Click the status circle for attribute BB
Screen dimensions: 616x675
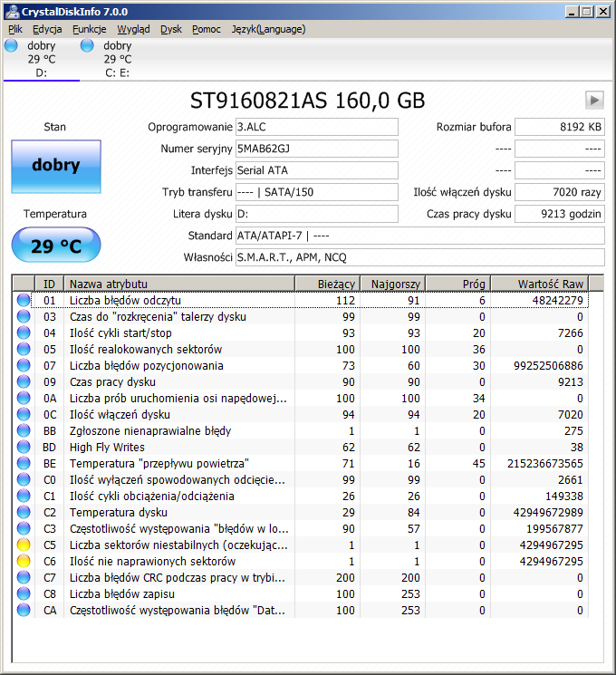click(24, 431)
